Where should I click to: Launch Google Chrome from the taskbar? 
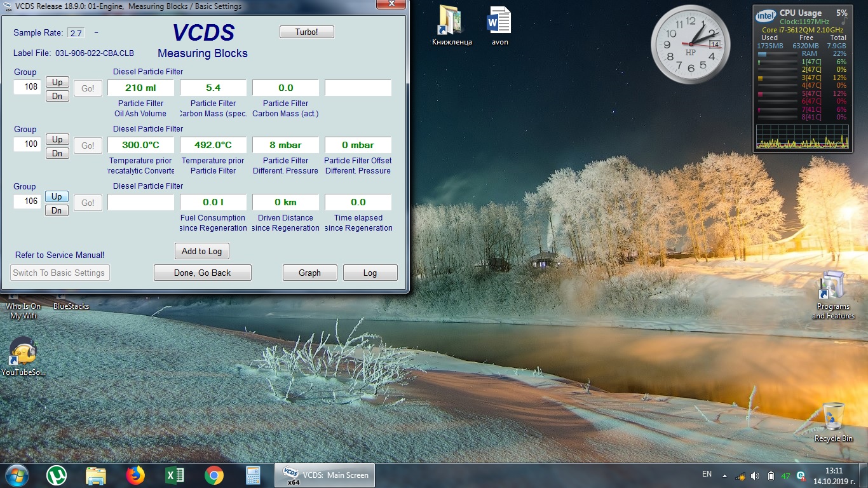pyautogui.click(x=214, y=475)
